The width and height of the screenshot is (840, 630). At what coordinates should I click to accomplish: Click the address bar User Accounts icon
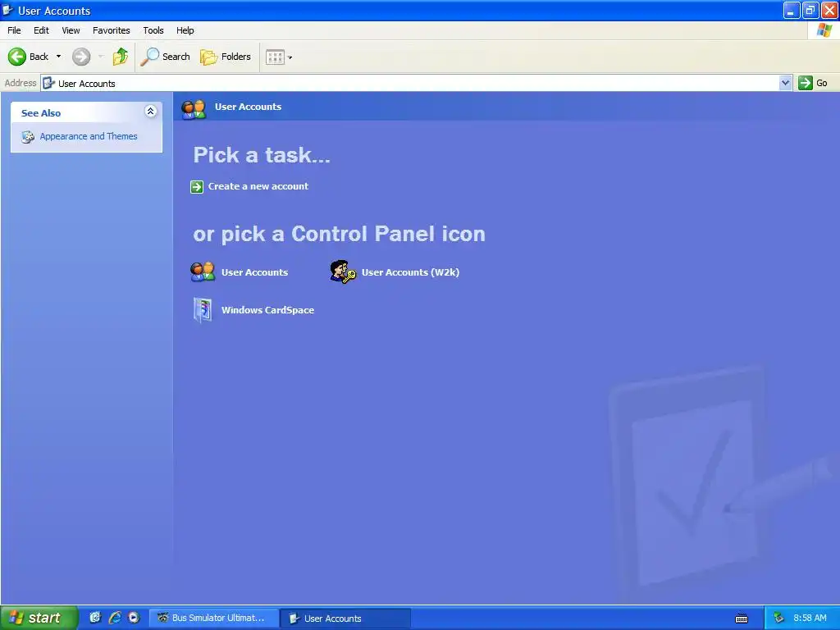(x=48, y=83)
